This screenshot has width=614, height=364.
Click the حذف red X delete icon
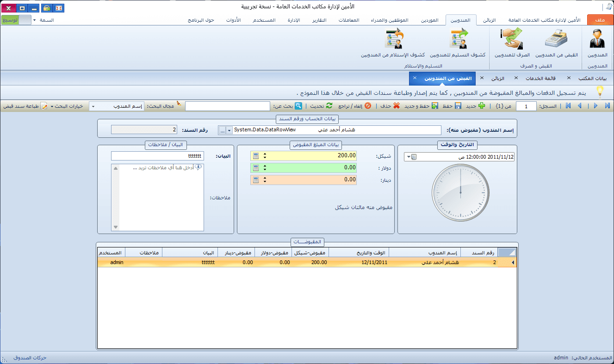click(396, 106)
